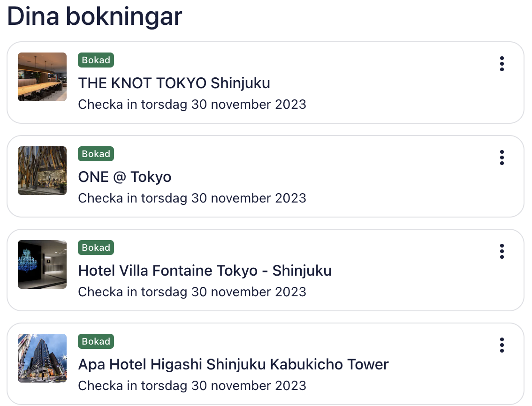Open options menu for THE KNOT TOKYO Shinjuku
The height and width of the screenshot is (406, 532).
click(x=502, y=64)
